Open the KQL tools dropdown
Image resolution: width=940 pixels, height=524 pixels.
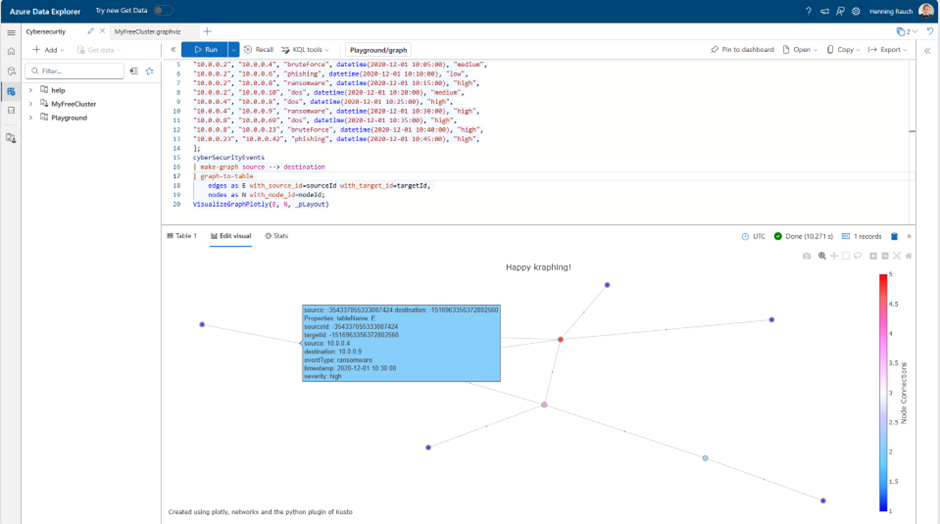click(x=305, y=50)
